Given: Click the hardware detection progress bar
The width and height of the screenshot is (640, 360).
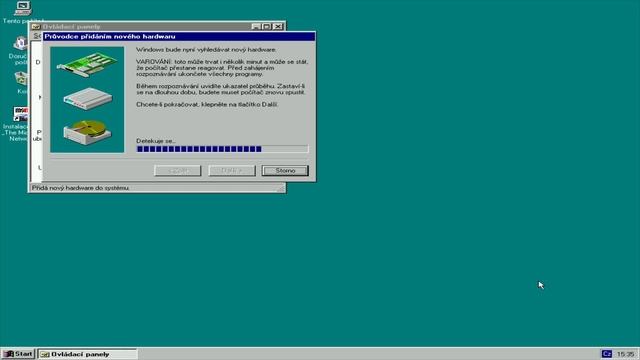Looking at the screenshot, I should click(222, 149).
